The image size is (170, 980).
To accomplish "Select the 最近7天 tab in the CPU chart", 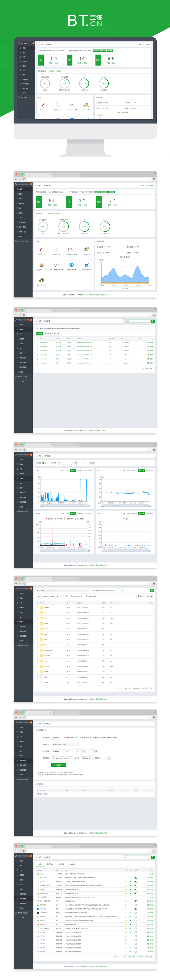I will coord(73,470).
